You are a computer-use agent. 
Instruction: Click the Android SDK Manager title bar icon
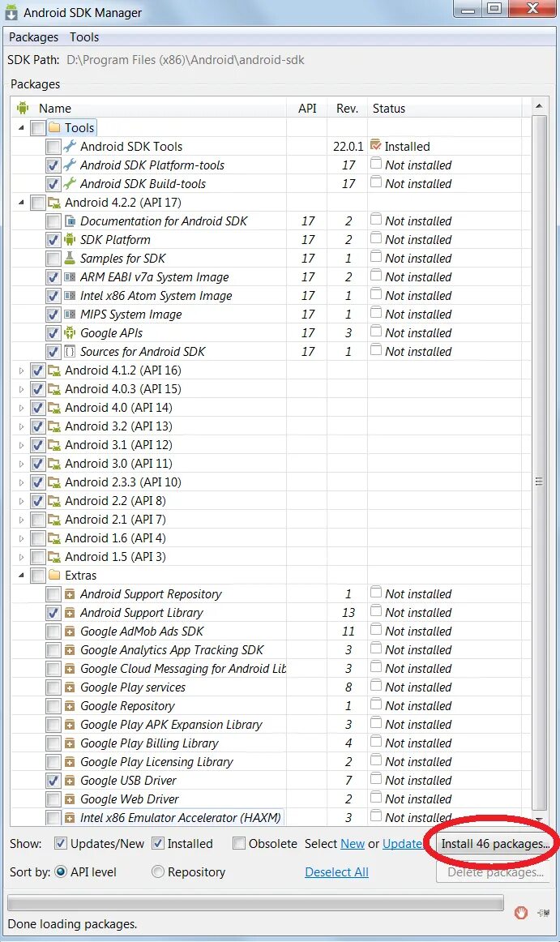pos(11,12)
